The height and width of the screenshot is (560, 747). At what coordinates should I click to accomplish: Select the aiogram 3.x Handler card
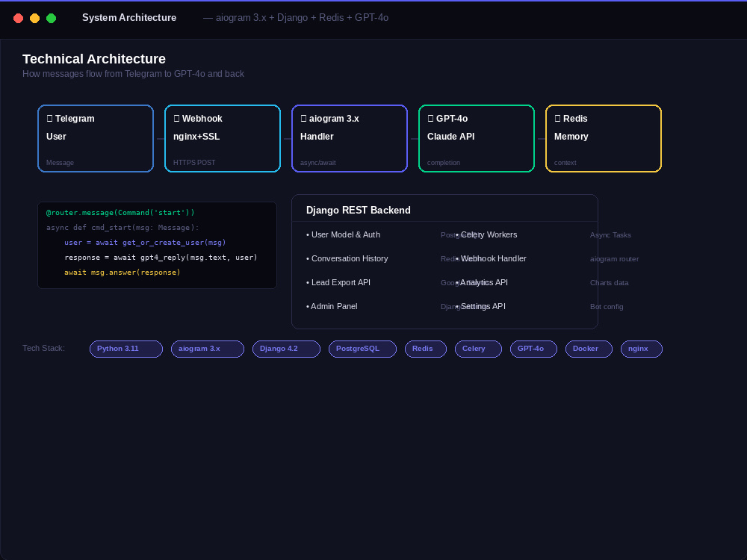pos(350,139)
